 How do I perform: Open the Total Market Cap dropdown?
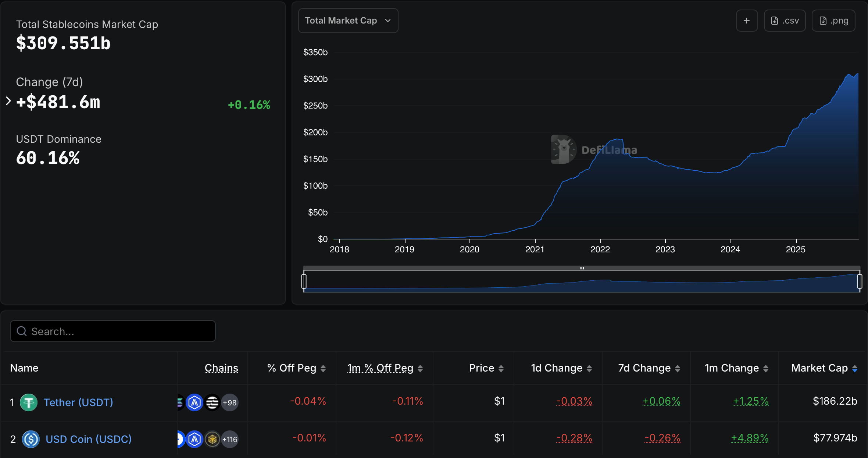(x=348, y=21)
